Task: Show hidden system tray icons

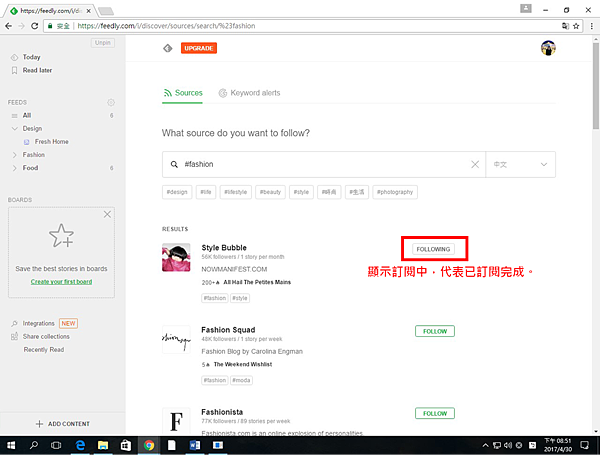Action: coord(485,445)
